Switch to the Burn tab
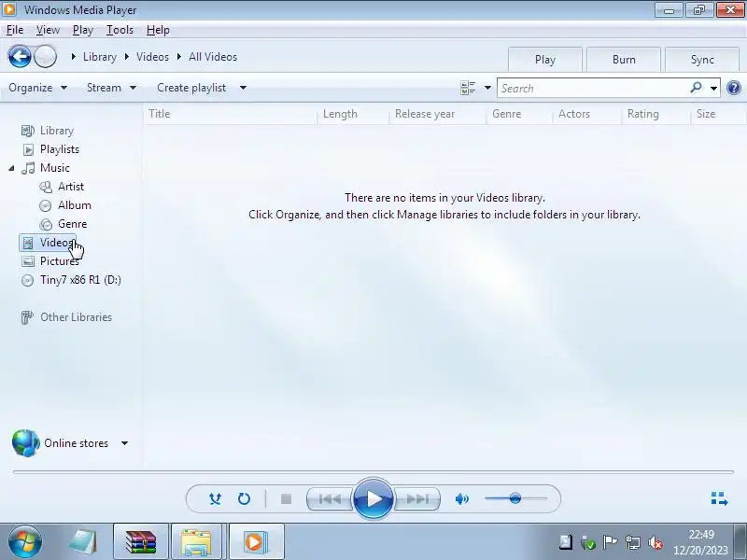 624,60
